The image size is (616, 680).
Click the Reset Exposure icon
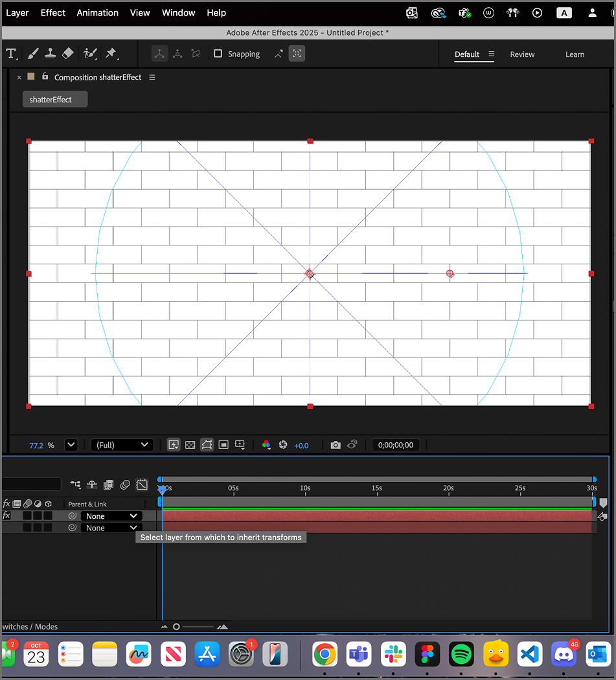(282, 445)
